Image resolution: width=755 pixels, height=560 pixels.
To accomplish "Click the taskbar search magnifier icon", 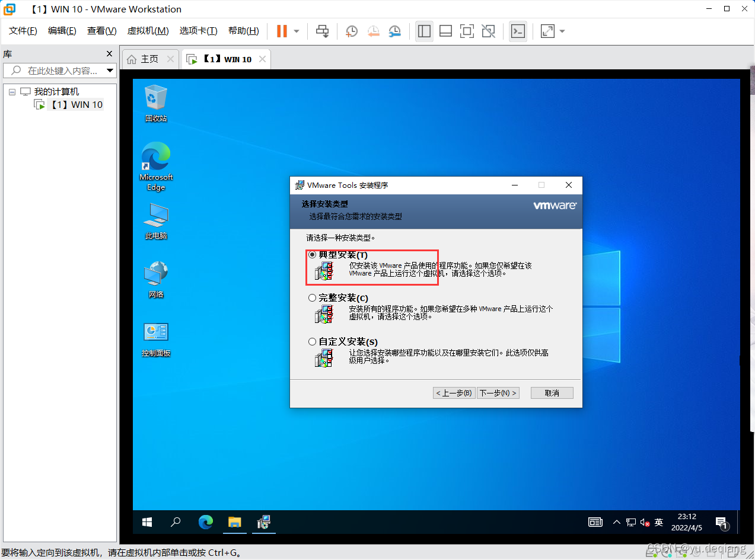I will [176, 522].
